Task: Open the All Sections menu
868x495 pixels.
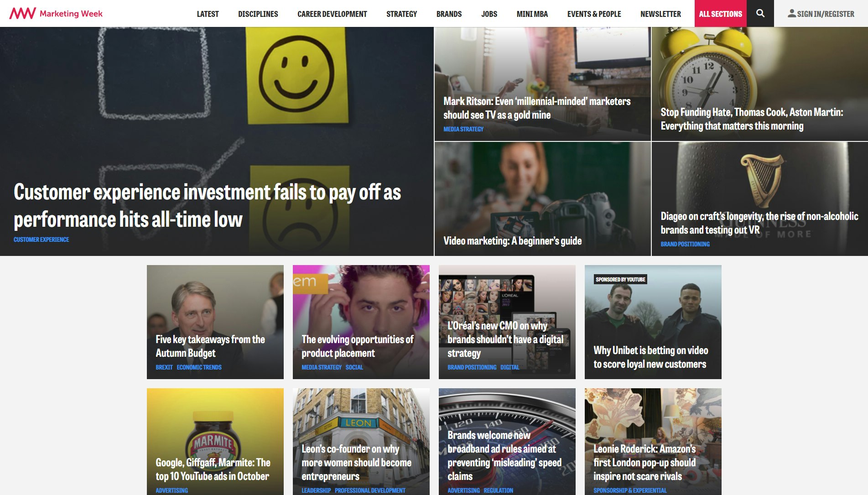Action: tap(720, 14)
